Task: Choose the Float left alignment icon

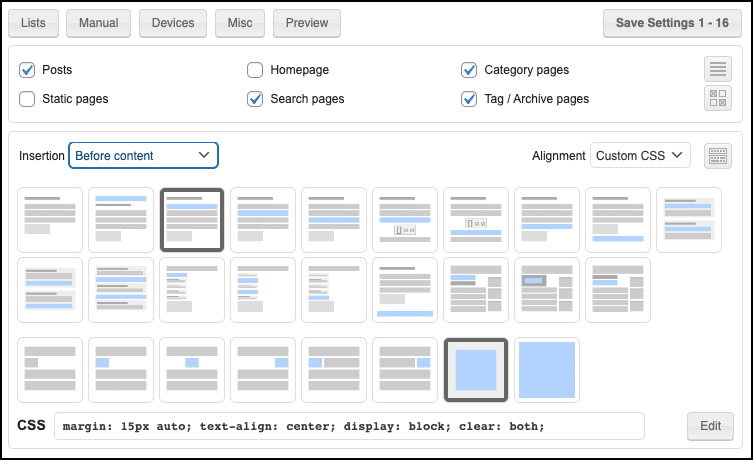Action: (x=334, y=370)
